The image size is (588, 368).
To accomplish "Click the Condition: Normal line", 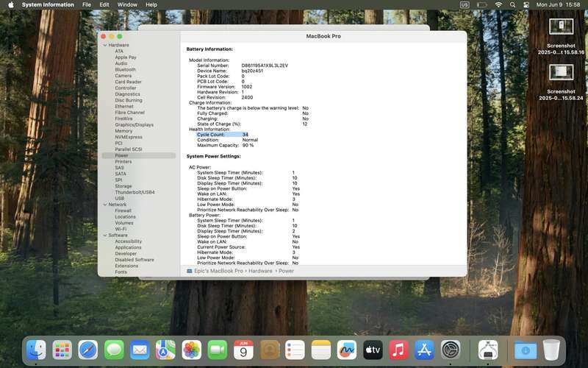I will coord(228,140).
